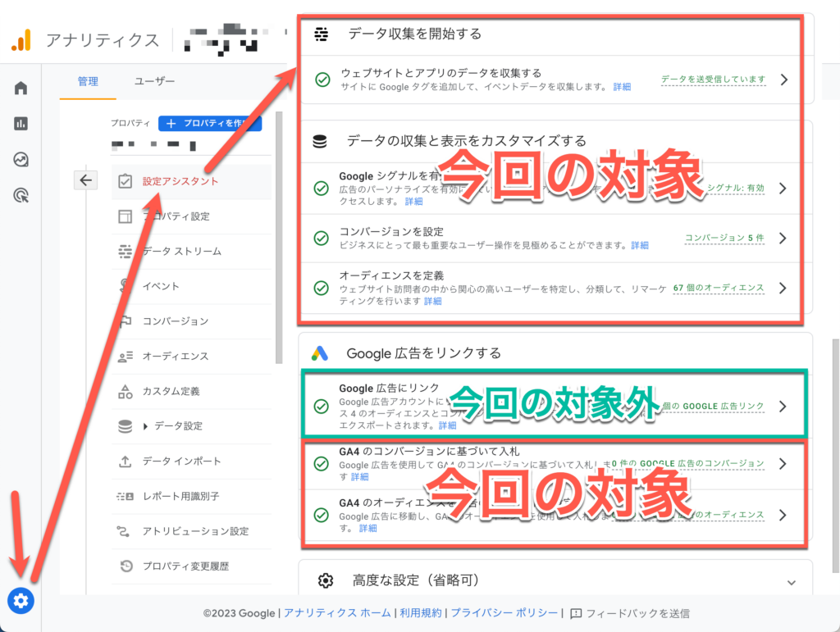Click 詳細 link under オーディエンスを定義
840x632 pixels.
click(433, 302)
